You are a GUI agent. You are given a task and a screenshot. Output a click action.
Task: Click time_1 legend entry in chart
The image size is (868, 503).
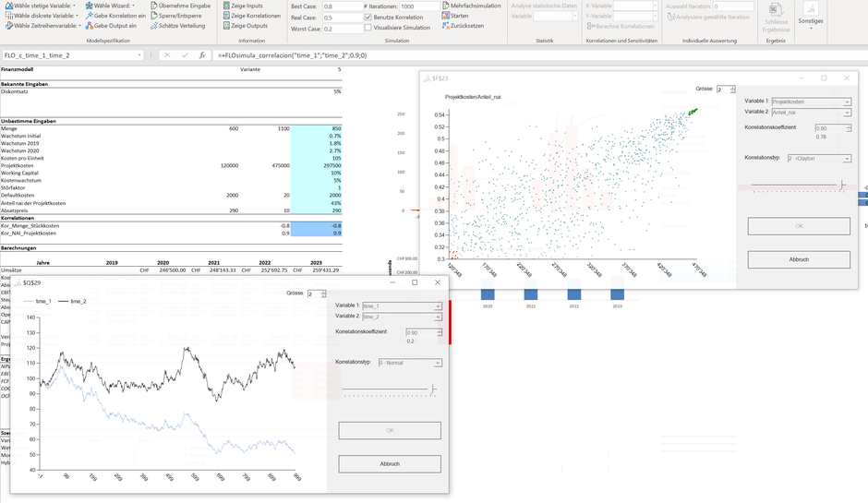pyautogui.click(x=38, y=301)
